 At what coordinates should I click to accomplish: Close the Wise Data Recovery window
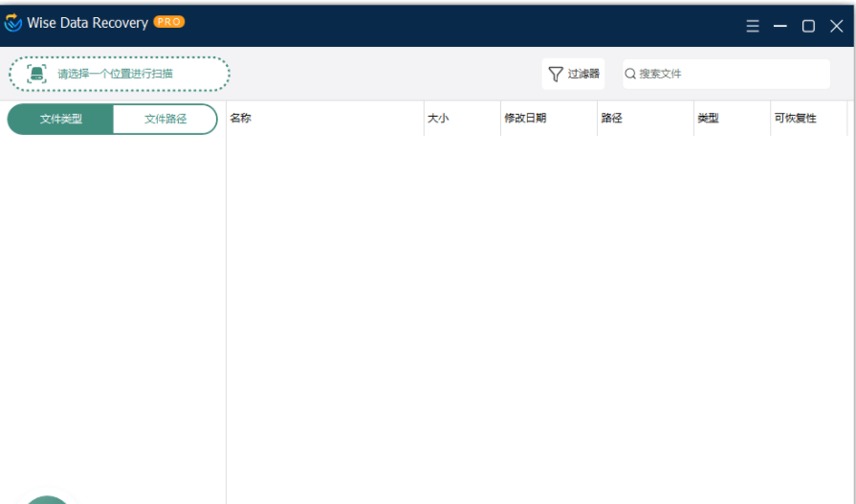tap(836, 26)
